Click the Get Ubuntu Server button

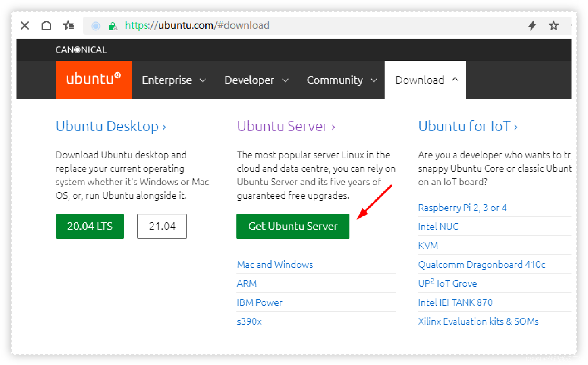coord(293,226)
